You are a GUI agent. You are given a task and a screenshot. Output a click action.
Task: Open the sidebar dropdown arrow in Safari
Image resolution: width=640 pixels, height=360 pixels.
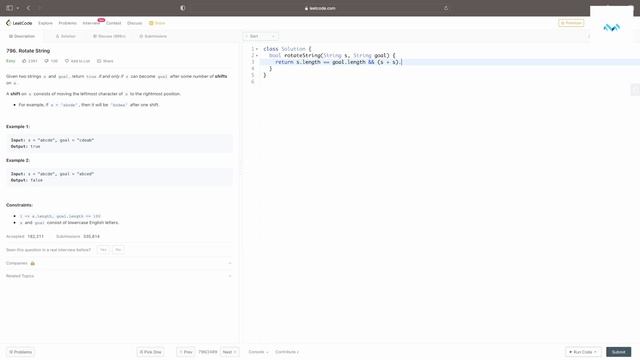pos(18,8)
